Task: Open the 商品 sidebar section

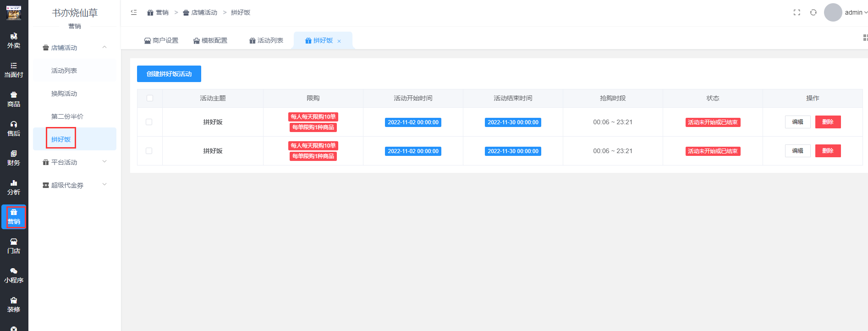Action: click(x=14, y=99)
